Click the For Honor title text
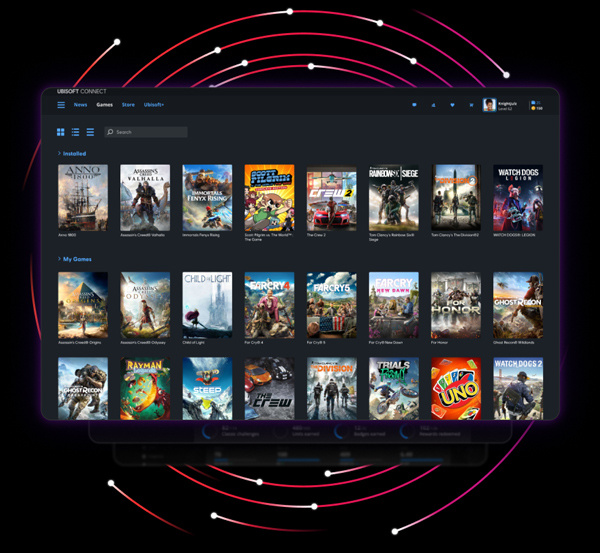This screenshot has width=600, height=553. pos(439,343)
